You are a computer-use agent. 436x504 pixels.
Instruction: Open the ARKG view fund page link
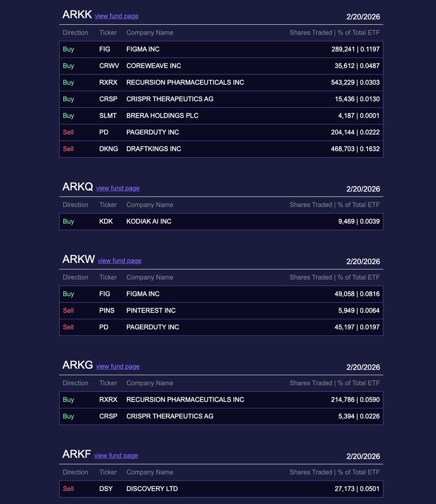[118, 367]
